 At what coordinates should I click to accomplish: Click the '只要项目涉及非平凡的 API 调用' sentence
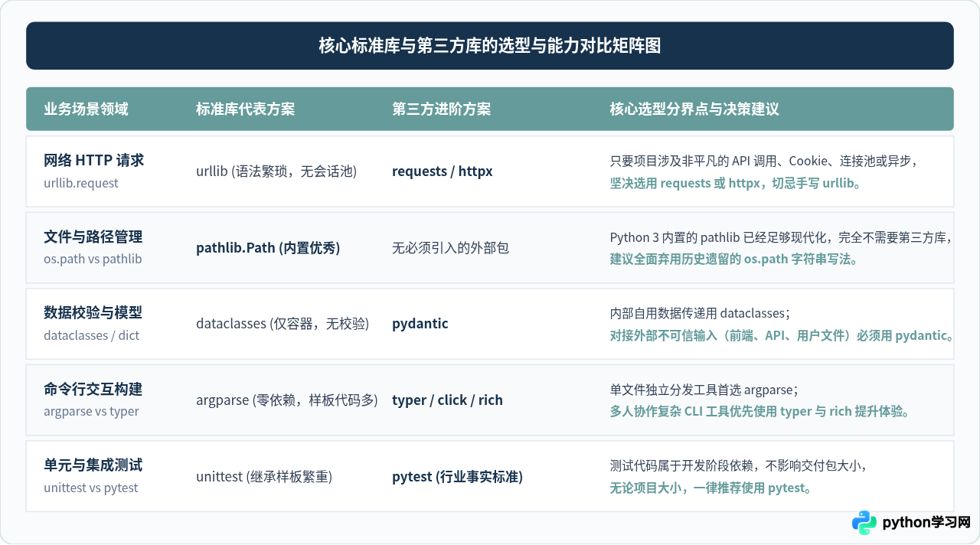tap(763, 162)
